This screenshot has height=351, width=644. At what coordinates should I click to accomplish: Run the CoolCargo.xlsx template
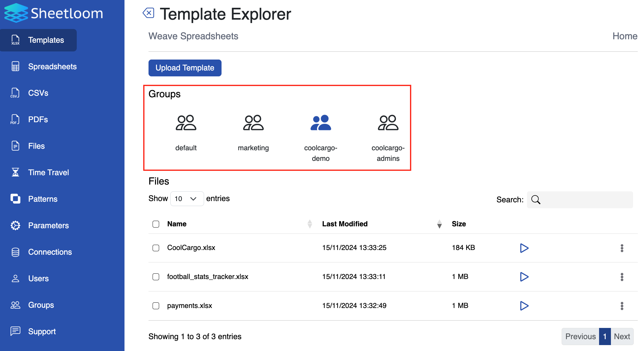524,248
